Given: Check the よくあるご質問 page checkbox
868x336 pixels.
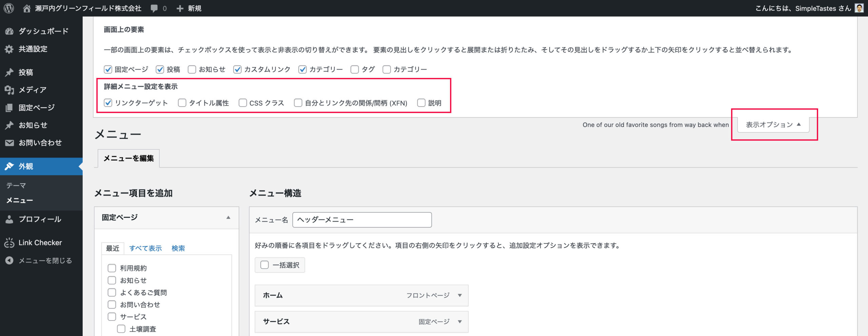Looking at the screenshot, I should point(112,292).
